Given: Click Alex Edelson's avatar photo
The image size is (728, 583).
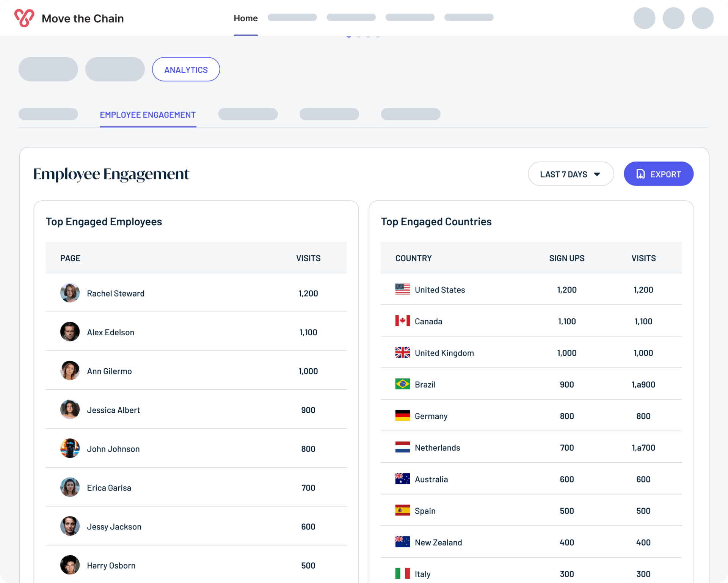Looking at the screenshot, I should (70, 332).
